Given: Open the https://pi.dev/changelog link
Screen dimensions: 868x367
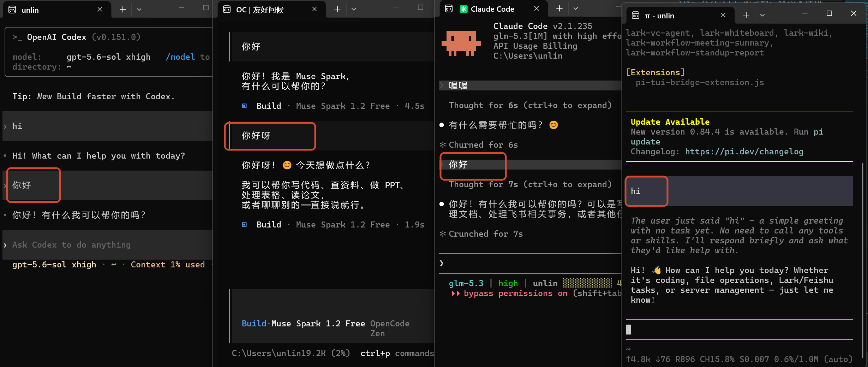Looking at the screenshot, I should point(744,152).
